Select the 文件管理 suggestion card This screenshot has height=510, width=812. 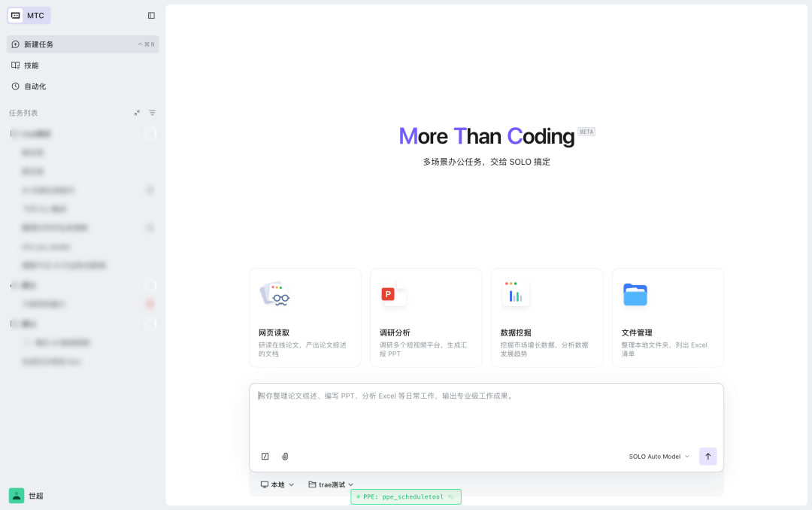point(668,317)
